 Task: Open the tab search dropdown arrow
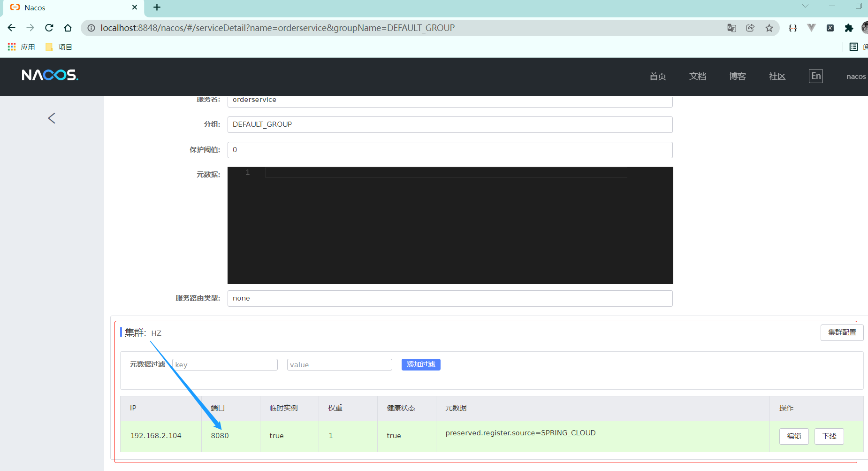[x=805, y=6]
